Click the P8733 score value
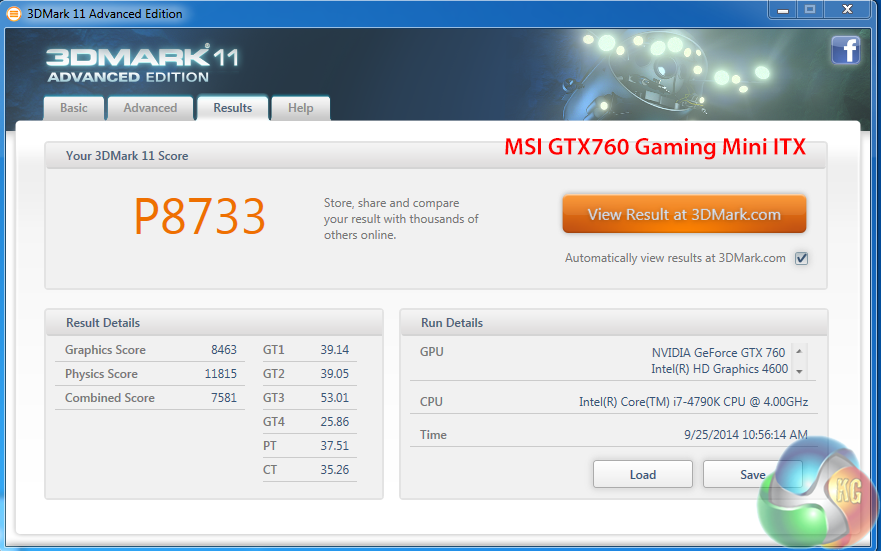The width and height of the screenshot is (881, 551). coord(199,217)
